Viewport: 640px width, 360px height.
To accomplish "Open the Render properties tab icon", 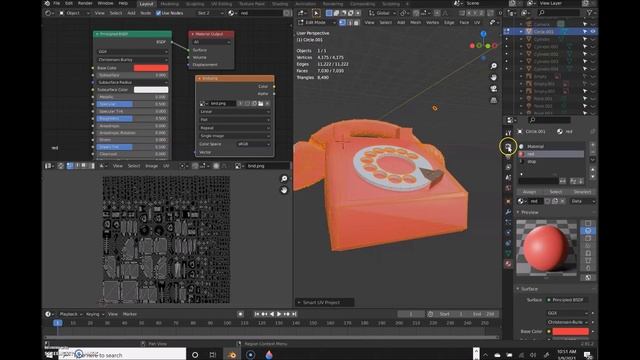I will 508,146.
